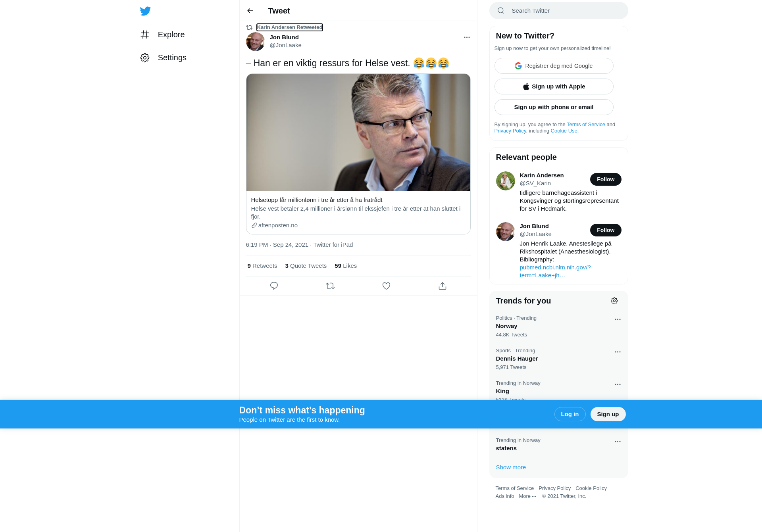Share the tweet via share icon
Image resolution: width=762 pixels, height=532 pixels.
click(443, 286)
